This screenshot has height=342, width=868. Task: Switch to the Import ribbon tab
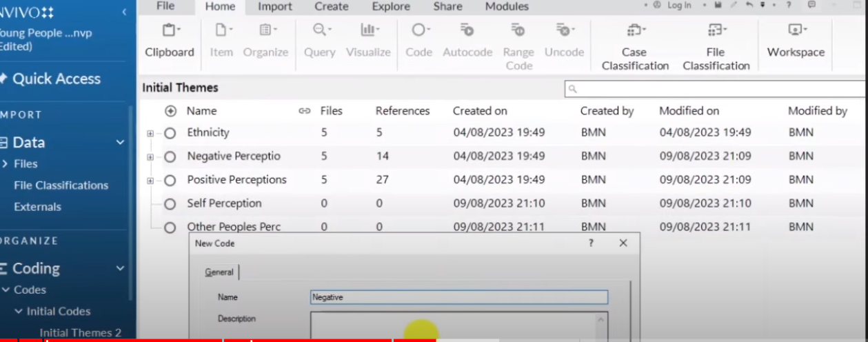click(275, 7)
